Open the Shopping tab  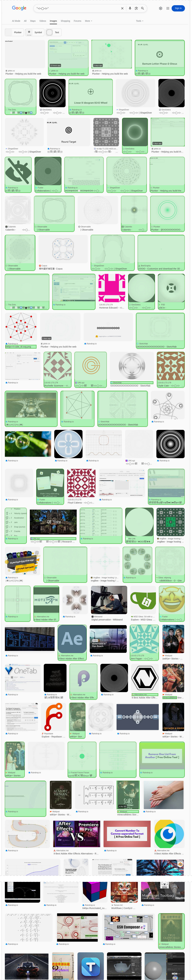65,21
